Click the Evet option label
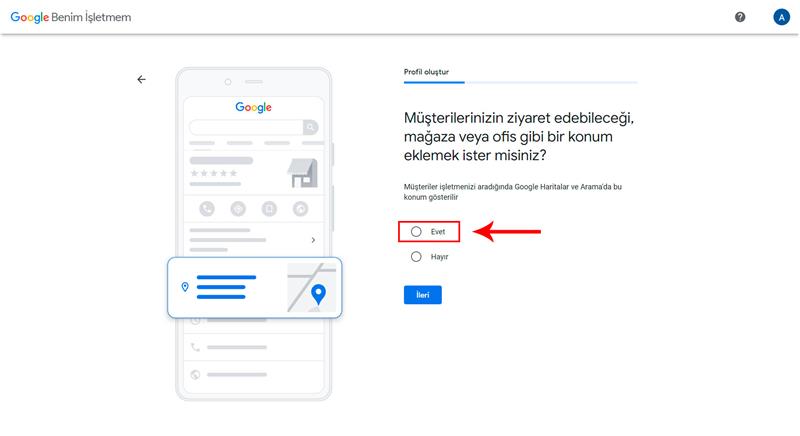Screen dimensions: 800x436 click(438, 232)
